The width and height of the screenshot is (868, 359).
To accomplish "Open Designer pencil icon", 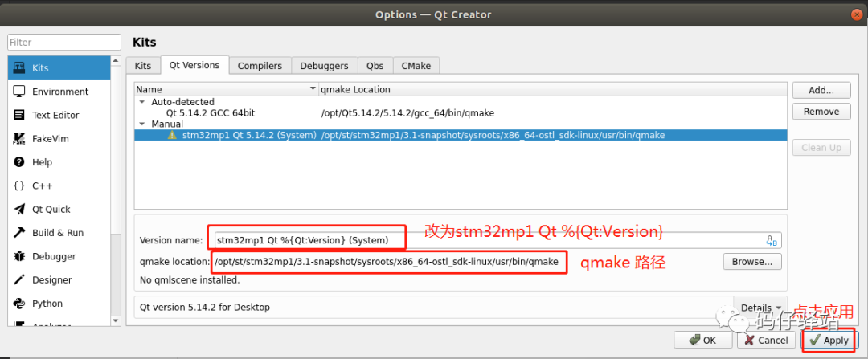I will (19, 280).
